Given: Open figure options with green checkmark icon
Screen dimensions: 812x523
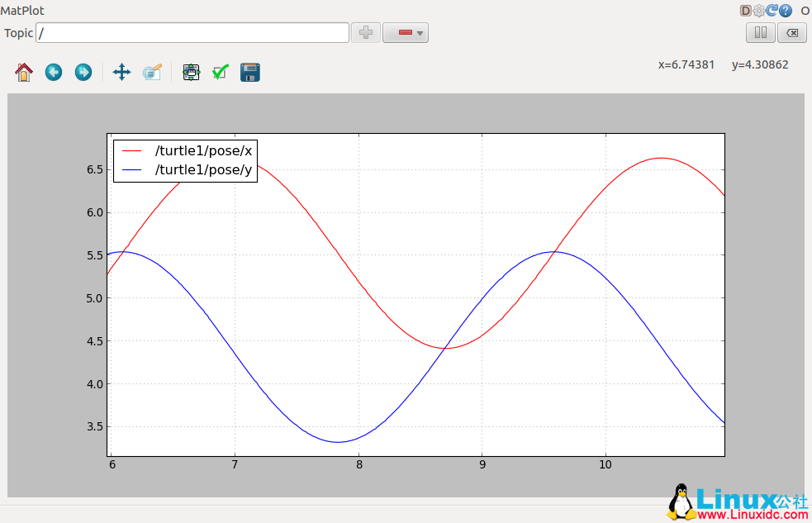Looking at the screenshot, I should 221,72.
